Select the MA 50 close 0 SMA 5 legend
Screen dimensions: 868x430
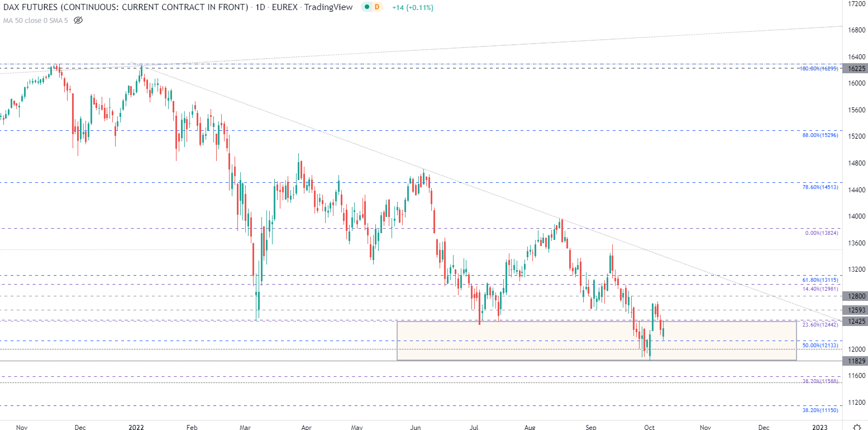36,20
